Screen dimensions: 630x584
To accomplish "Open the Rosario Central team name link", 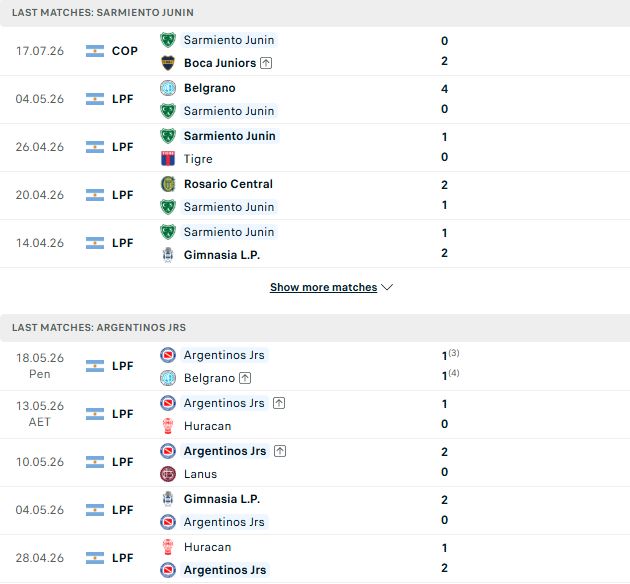I will point(228,184).
